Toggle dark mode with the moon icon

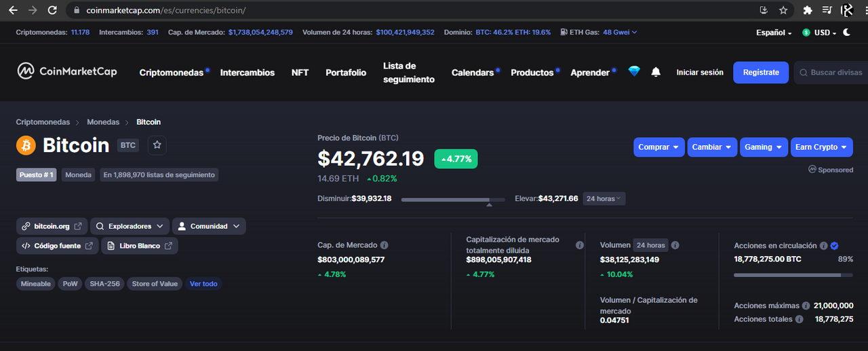pyautogui.click(x=846, y=32)
